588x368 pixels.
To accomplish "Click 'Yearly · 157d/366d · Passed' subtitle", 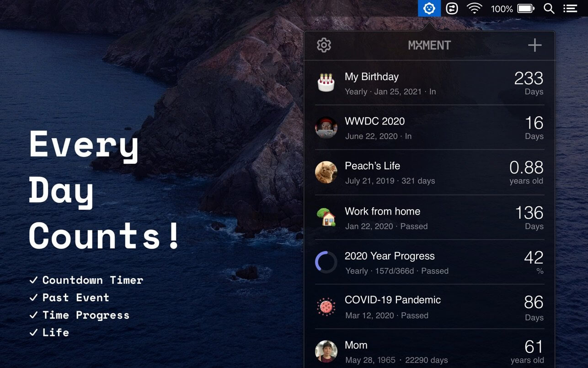I will coord(396,271).
